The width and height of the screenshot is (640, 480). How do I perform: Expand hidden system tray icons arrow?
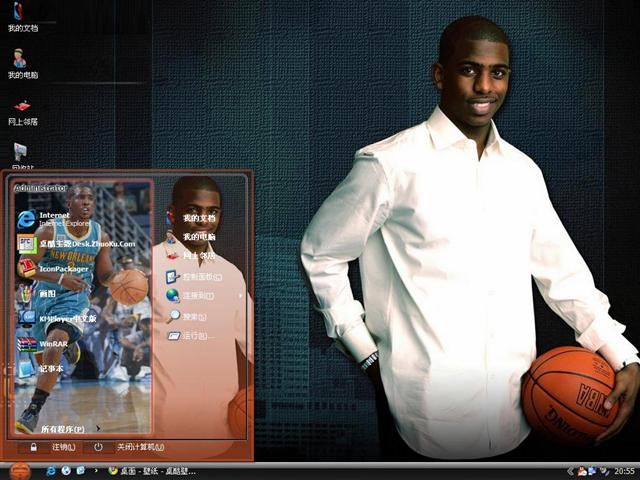coord(571,472)
